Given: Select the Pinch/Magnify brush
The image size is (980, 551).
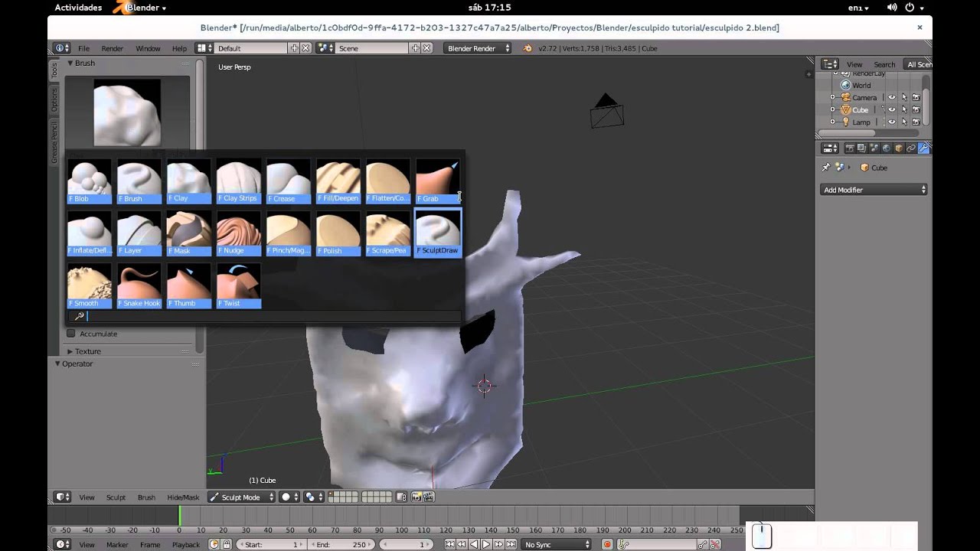Looking at the screenshot, I should [289, 234].
